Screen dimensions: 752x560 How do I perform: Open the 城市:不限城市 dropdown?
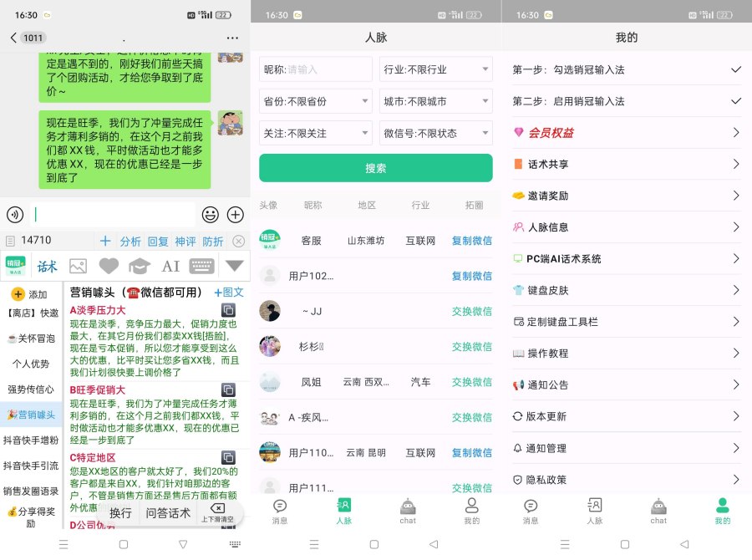[435, 99]
